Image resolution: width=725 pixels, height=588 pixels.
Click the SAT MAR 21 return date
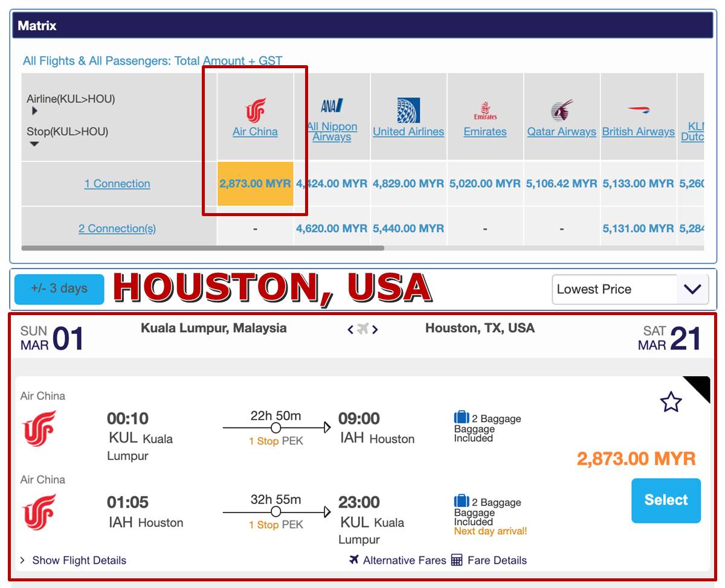coord(669,338)
